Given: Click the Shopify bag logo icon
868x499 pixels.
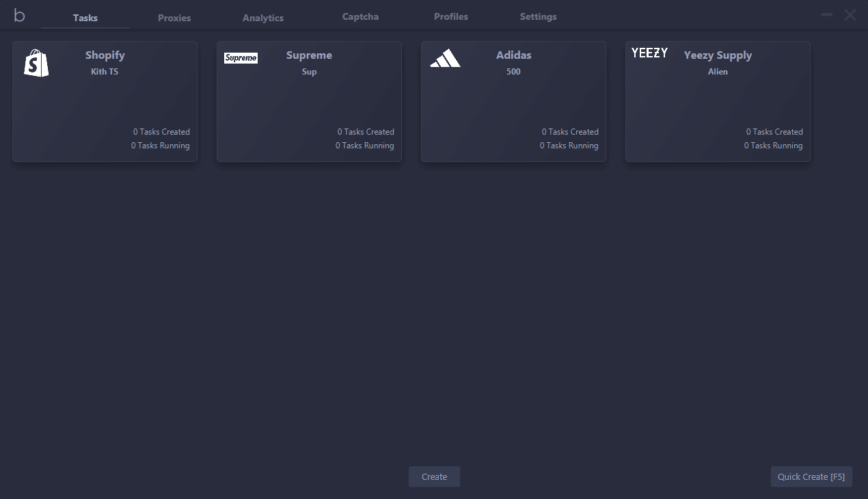Looking at the screenshot, I should 36,63.
